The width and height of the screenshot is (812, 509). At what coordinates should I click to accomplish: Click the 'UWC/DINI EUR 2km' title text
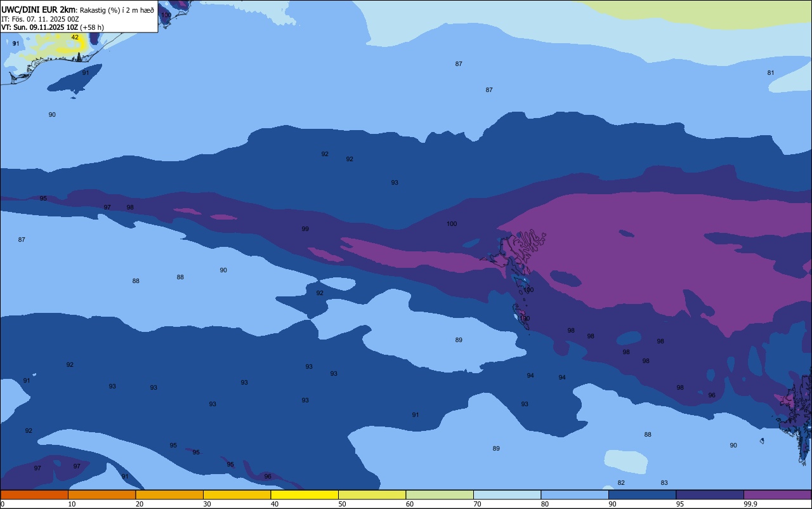pos(39,10)
